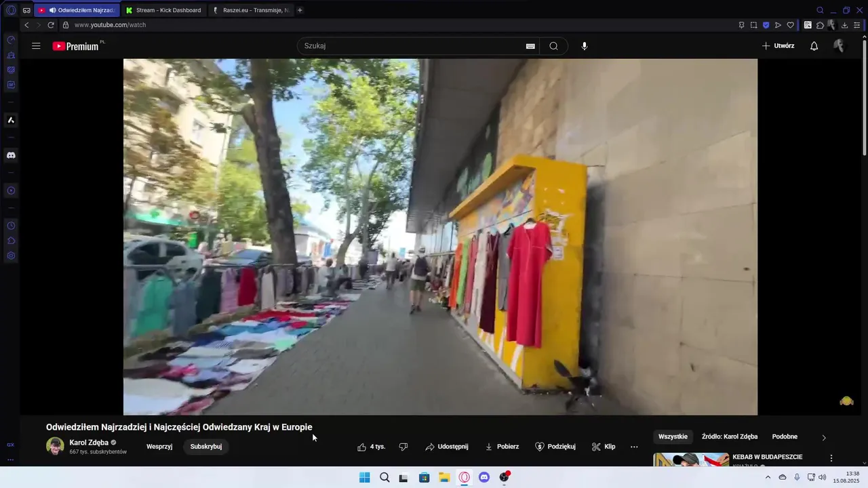Image resolution: width=868 pixels, height=488 pixels.
Task: Select the Źródło: Karol Zdęba chip
Action: (730, 437)
